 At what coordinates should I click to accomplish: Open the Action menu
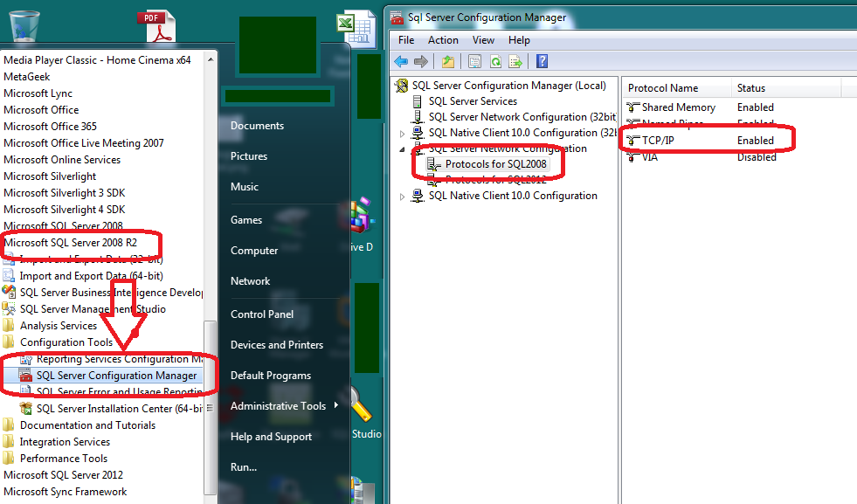coord(443,40)
